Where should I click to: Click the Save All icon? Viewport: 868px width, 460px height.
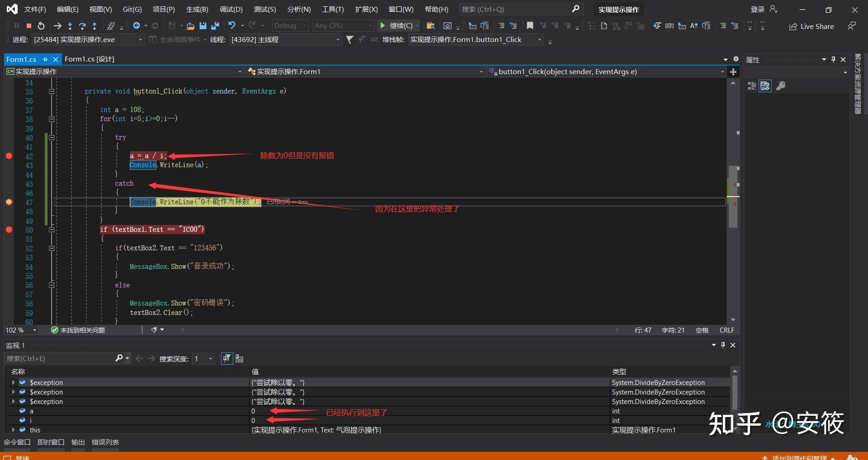click(215, 26)
